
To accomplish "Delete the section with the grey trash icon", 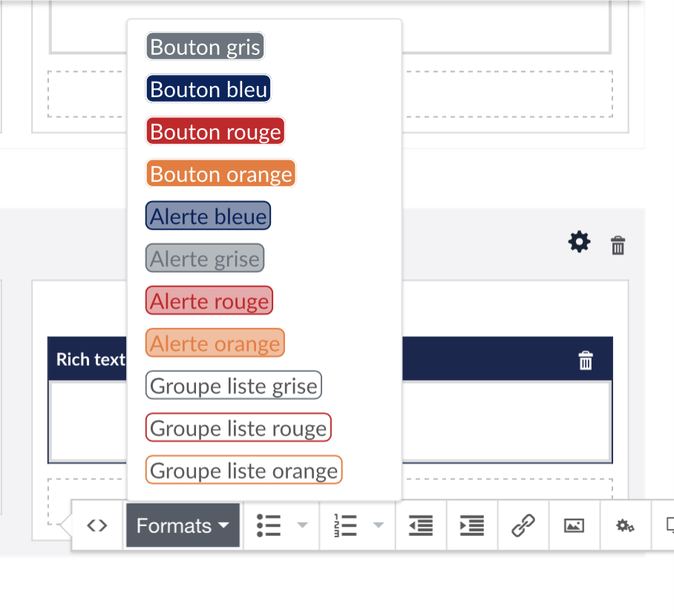I will click(618, 245).
